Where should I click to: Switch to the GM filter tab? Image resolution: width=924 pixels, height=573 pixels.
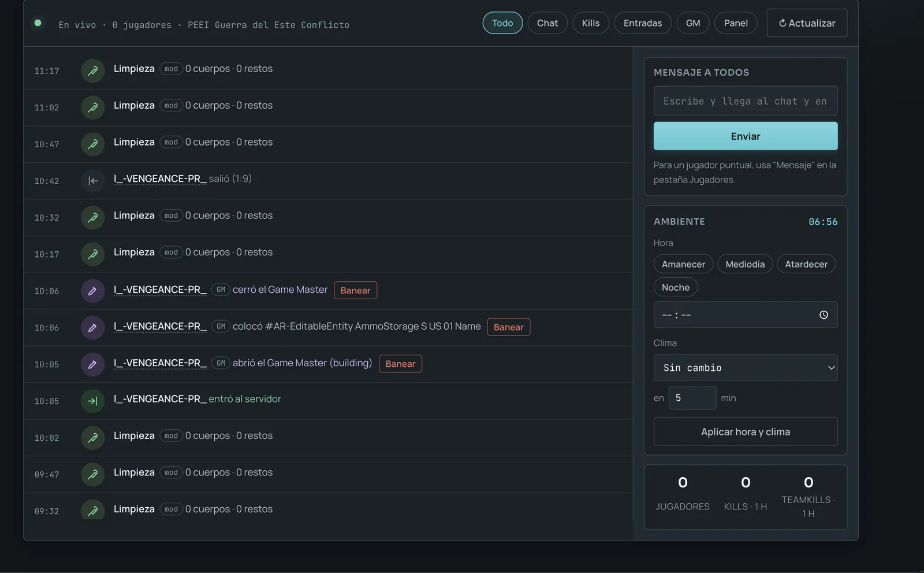(x=693, y=23)
